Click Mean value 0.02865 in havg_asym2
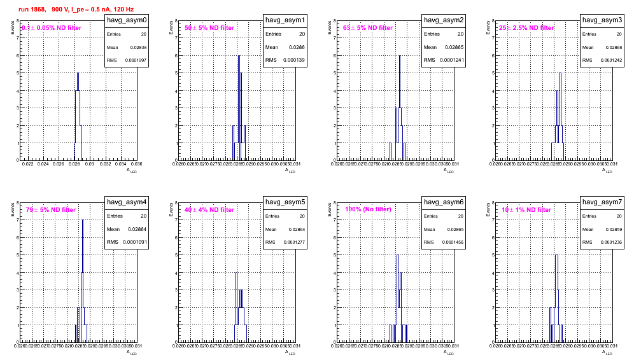The image size is (634, 364). (454, 47)
